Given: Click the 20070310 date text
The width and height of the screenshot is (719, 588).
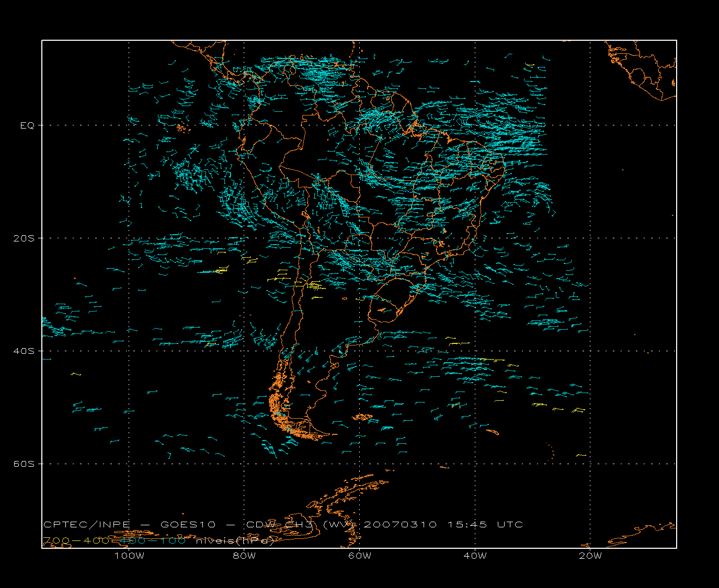Looking at the screenshot, I should (x=400, y=525).
